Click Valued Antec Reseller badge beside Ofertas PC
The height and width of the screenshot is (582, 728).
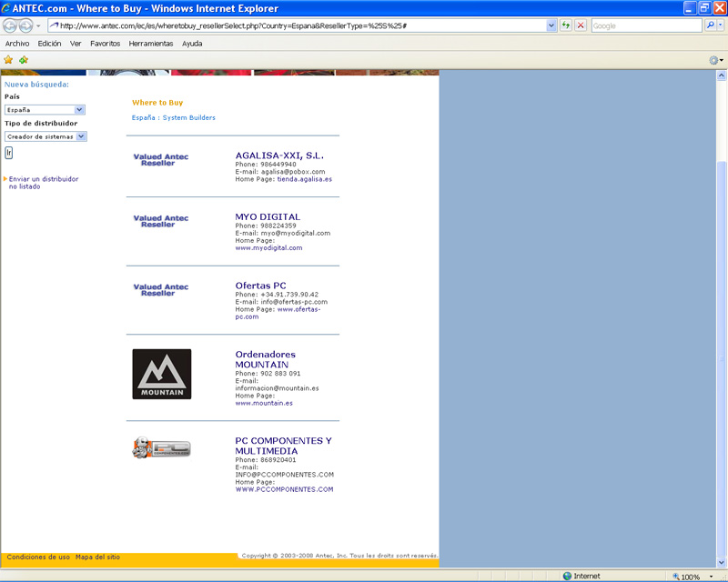pyautogui.click(x=161, y=290)
